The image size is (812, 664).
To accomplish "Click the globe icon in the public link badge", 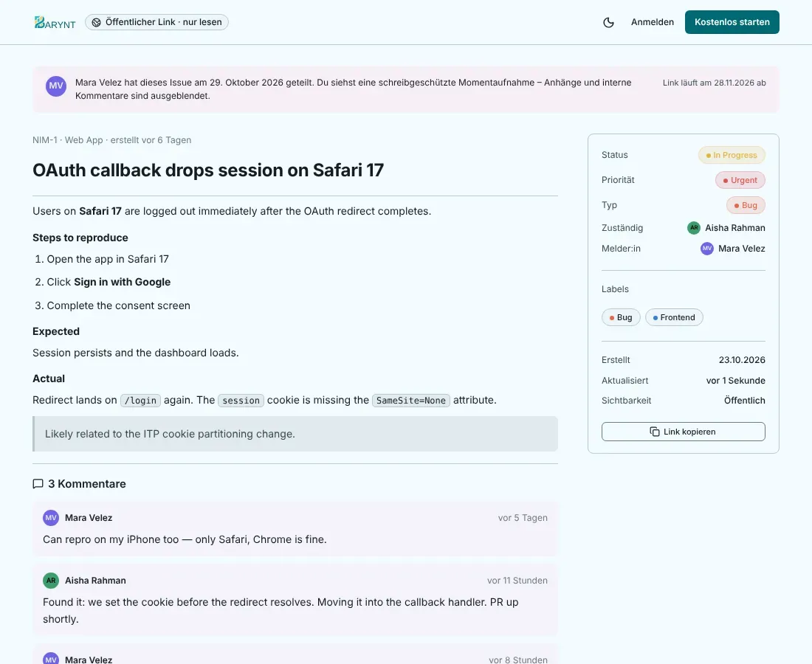I will tap(96, 22).
